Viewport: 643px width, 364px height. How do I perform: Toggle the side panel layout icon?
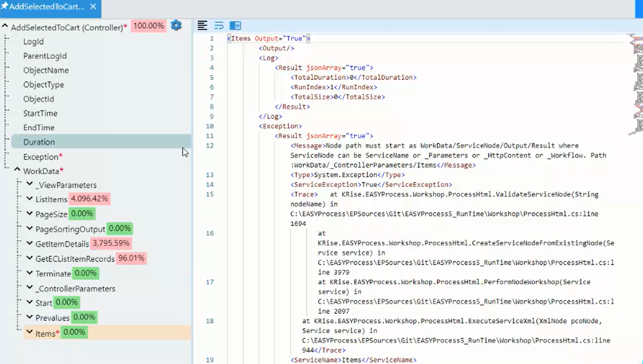[x=235, y=26]
